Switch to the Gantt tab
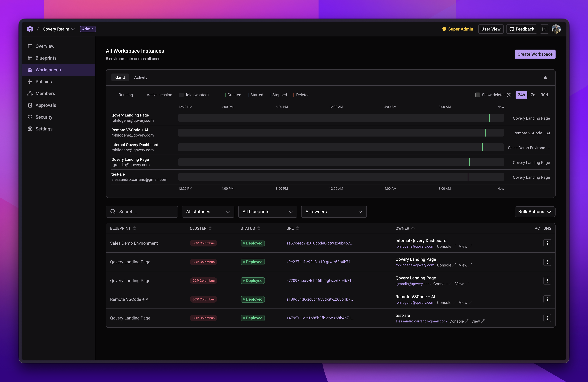This screenshot has height=382, width=588. (120, 77)
